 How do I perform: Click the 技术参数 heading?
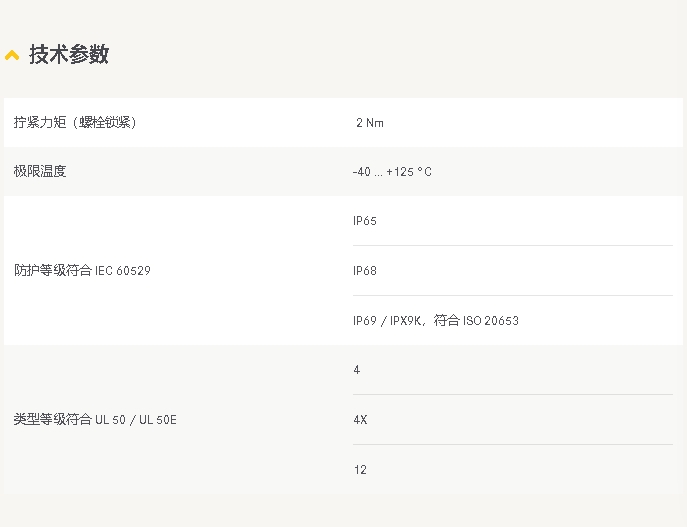coord(69,55)
